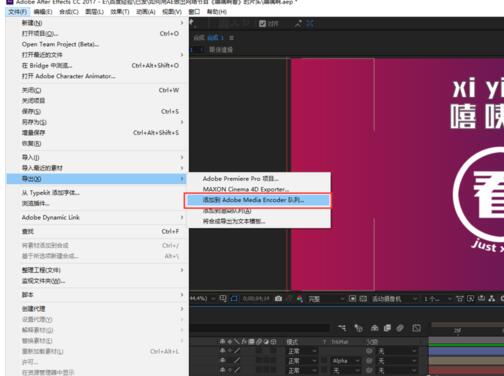Viewport: 504px width, 376px height.
Task: Open the composition panel menu icon
Action: coord(232,38)
